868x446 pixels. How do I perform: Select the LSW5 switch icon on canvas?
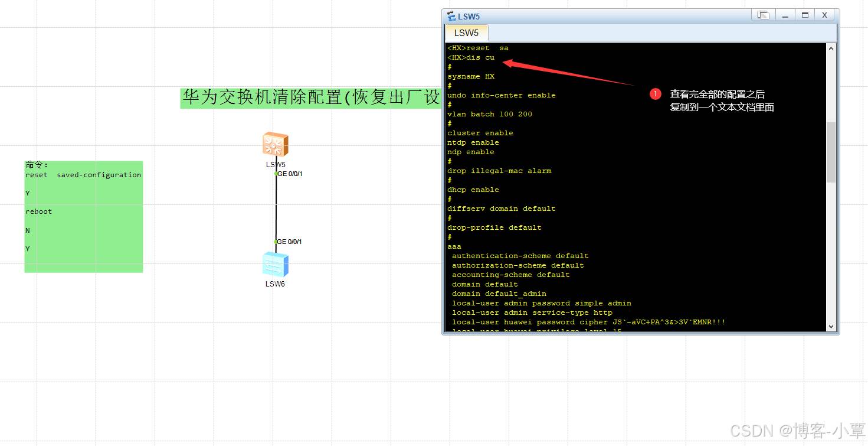(x=276, y=145)
